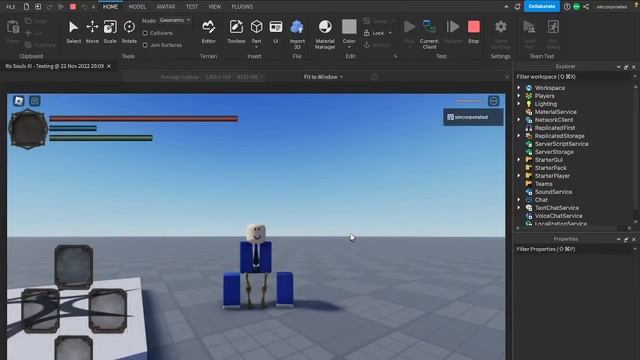This screenshot has width=640, height=360.
Task: Switch to the Current Client view
Action: 429,34
